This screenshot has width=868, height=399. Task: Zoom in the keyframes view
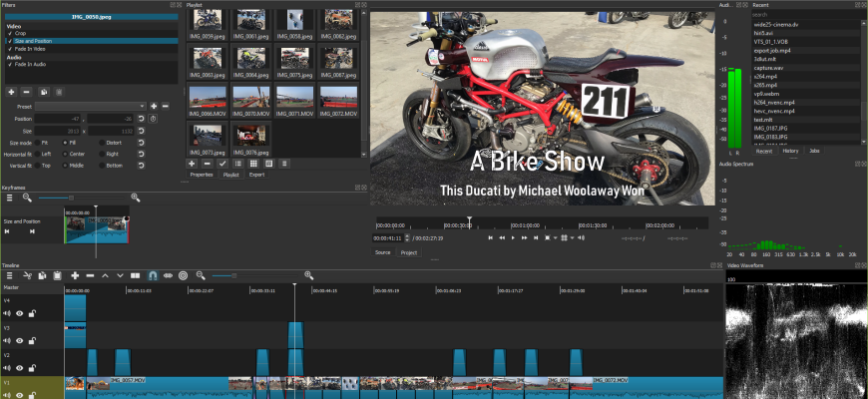click(135, 198)
